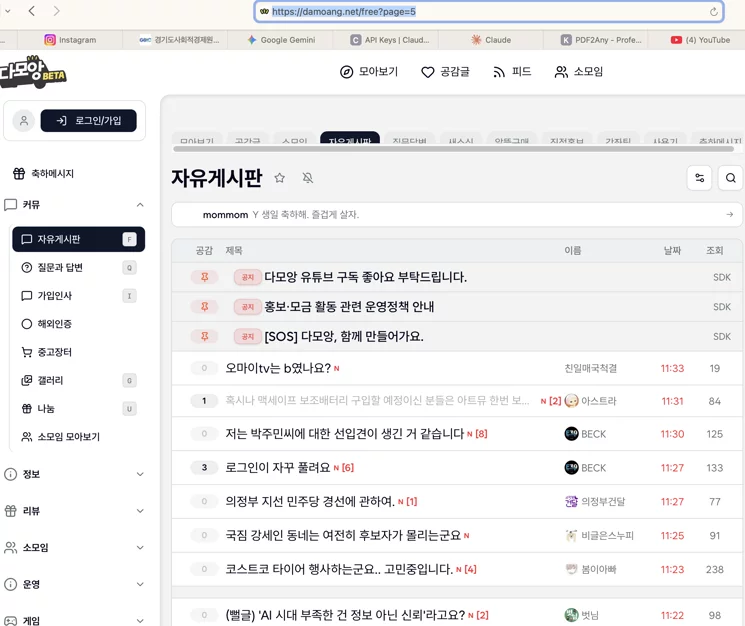Switch to the Claude browser tab

[x=490, y=40]
